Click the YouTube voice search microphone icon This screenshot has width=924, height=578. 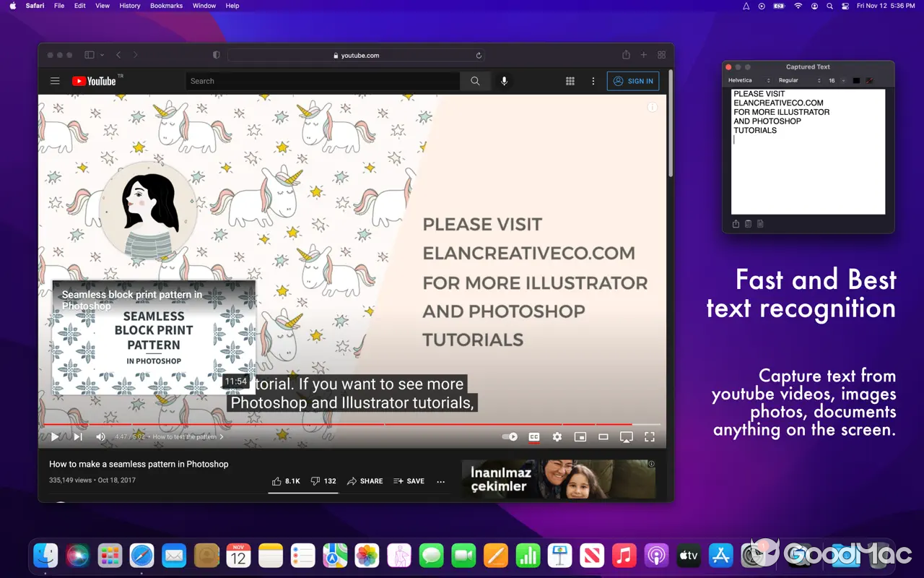tap(504, 81)
